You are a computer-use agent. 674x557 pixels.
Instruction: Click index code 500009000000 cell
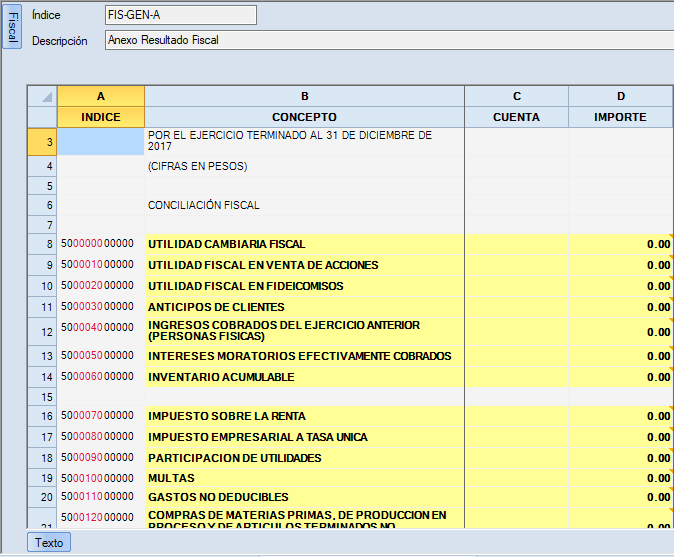(x=101, y=458)
